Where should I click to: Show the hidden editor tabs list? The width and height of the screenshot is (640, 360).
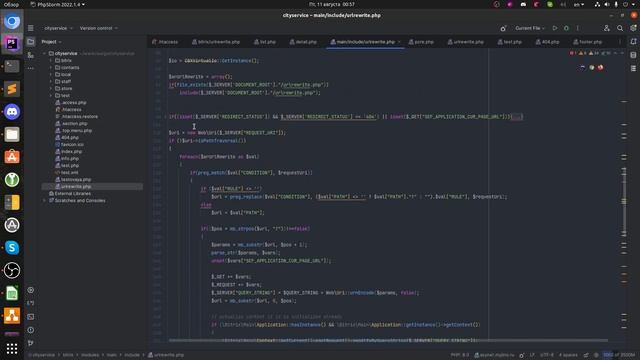pos(620,42)
